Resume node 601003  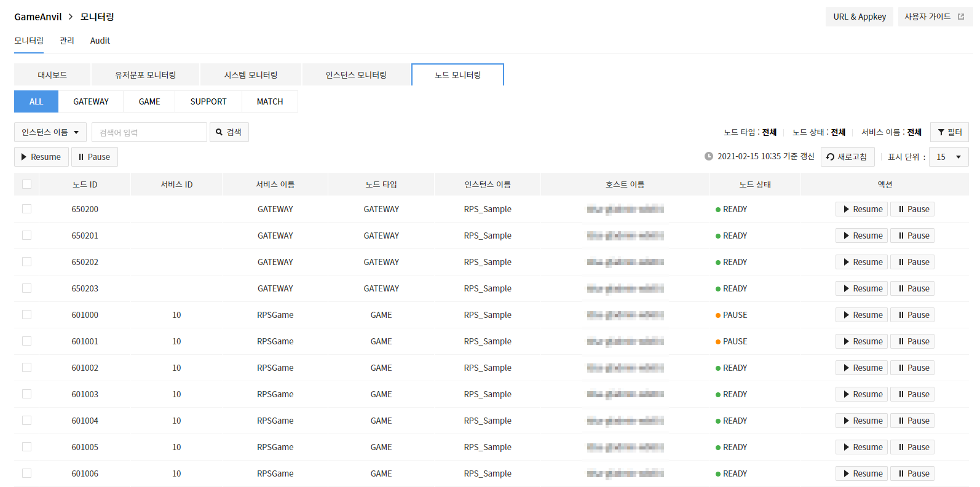point(861,394)
